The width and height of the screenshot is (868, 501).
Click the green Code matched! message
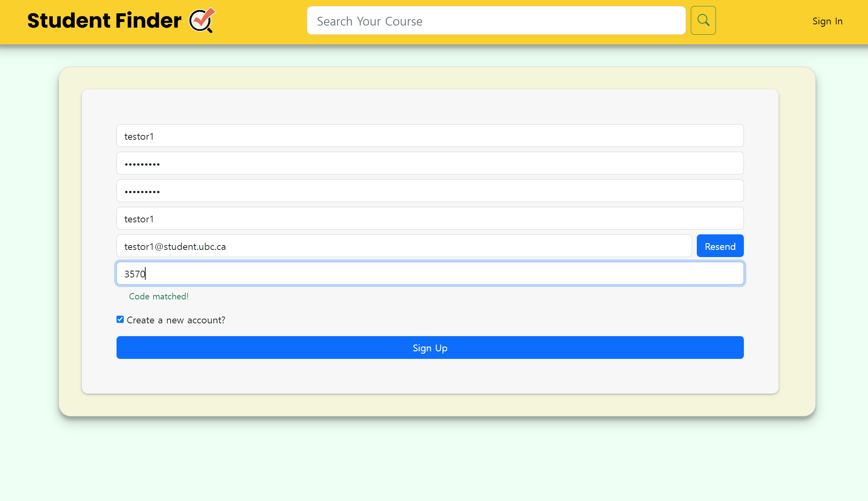tap(158, 296)
